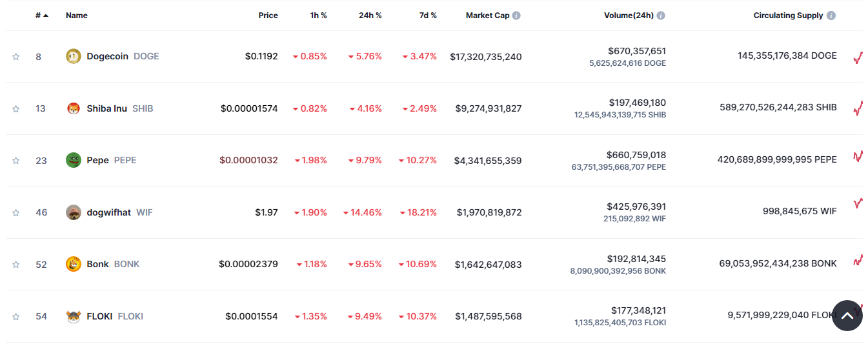868x344 pixels.
Task: Open the dogwifhat 7-day sparkline chart
Action: (858, 203)
